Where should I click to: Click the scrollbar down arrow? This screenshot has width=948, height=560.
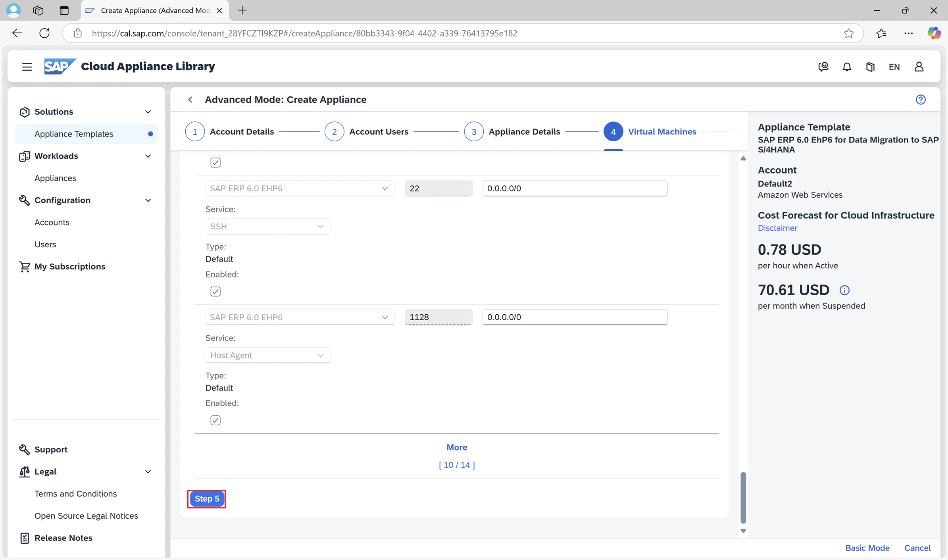coord(743,531)
